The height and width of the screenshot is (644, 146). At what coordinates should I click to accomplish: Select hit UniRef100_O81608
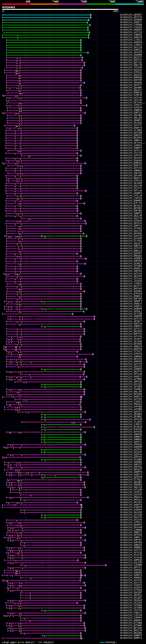131,600
